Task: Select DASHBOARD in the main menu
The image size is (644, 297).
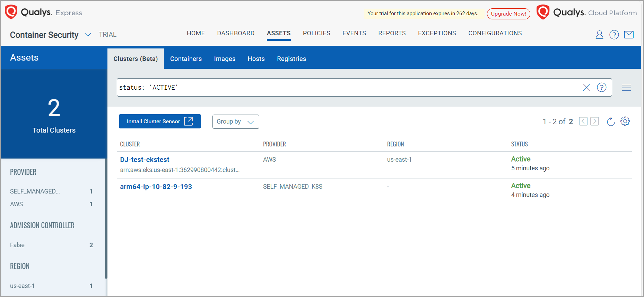Action: point(236,33)
